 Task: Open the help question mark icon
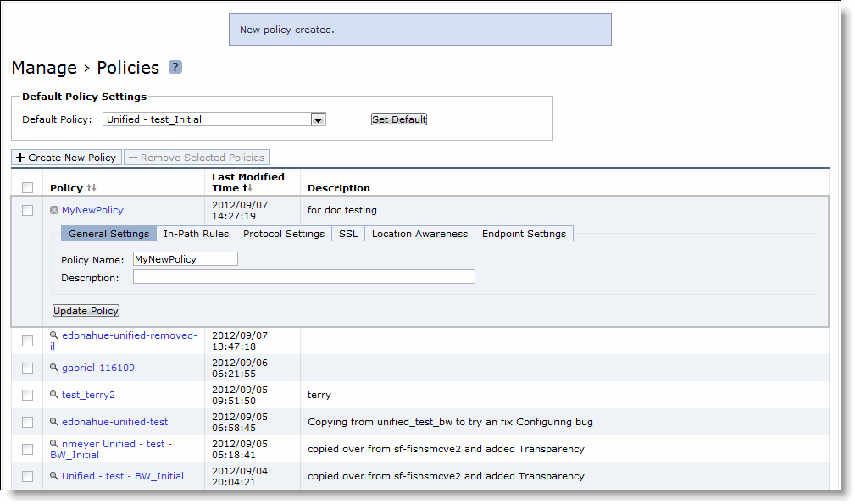point(175,67)
